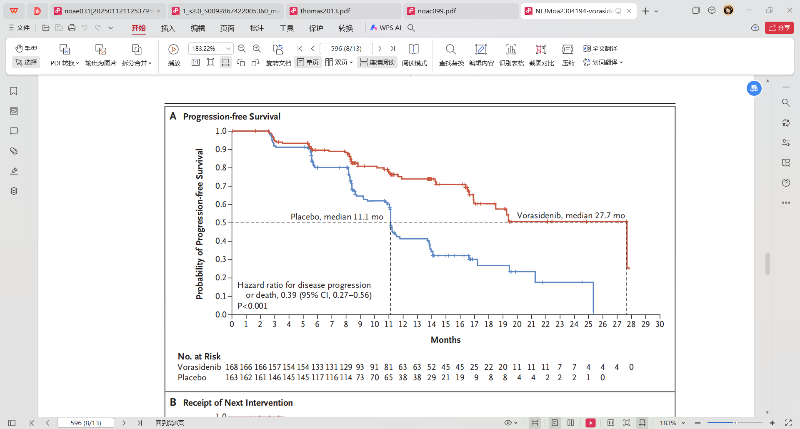Click the open file folder icon
The image size is (800, 429).
pyautogui.click(x=45, y=28)
